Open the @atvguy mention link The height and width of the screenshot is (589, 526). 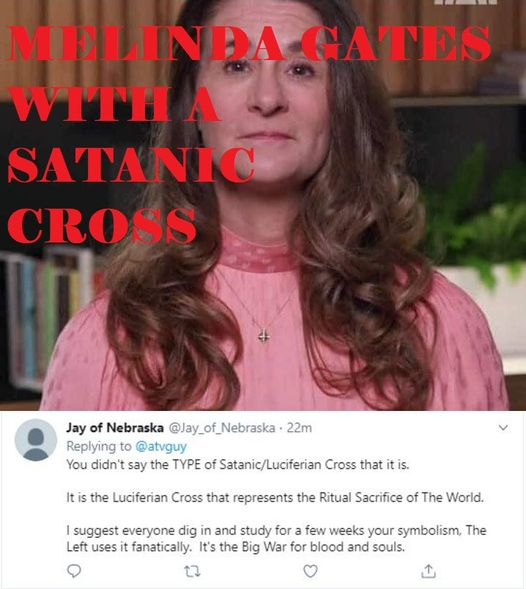tap(161, 446)
